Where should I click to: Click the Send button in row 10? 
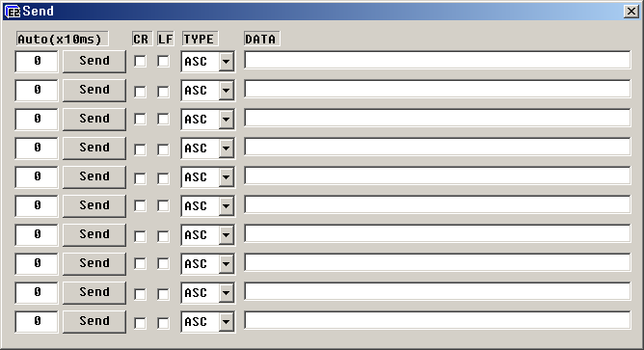click(x=94, y=322)
